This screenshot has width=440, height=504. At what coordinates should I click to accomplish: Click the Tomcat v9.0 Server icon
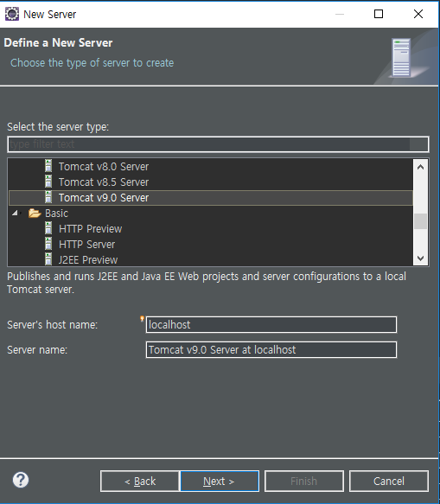coord(48,197)
